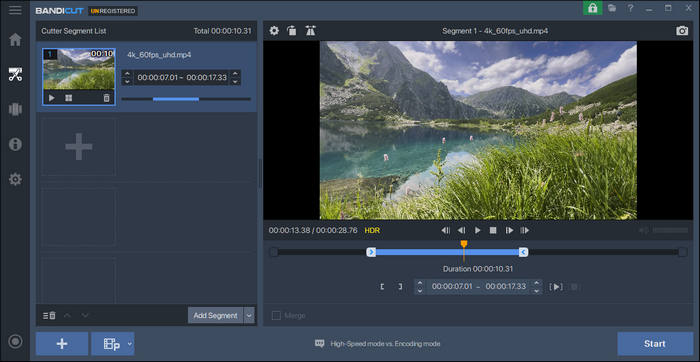Select the Cut mode scissors icon
The height and width of the screenshot is (362, 700).
tap(15, 74)
